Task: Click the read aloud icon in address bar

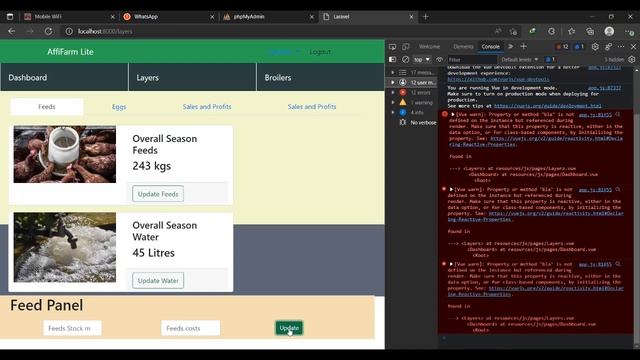Action: (498, 31)
